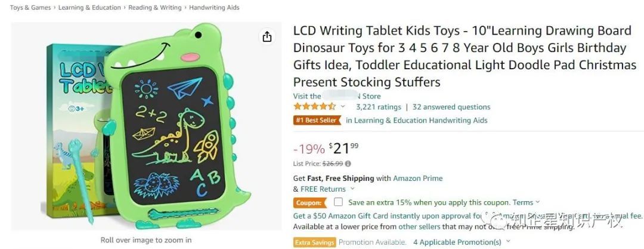Click the orange Coupon badge

coord(309,202)
